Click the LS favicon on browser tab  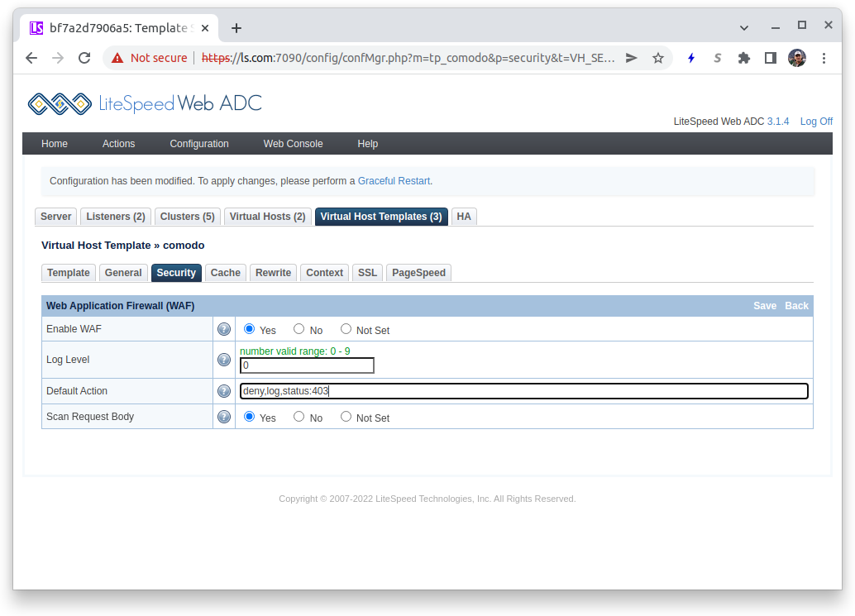(x=36, y=28)
